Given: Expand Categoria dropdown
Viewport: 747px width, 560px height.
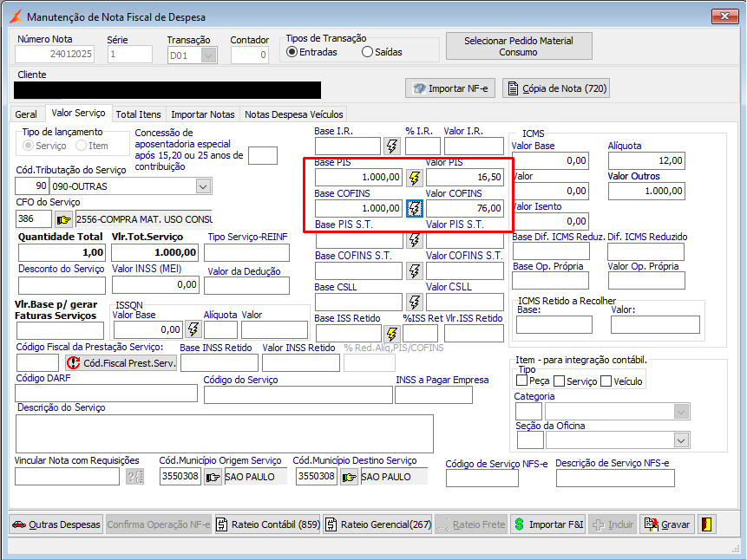Looking at the screenshot, I should (681, 412).
